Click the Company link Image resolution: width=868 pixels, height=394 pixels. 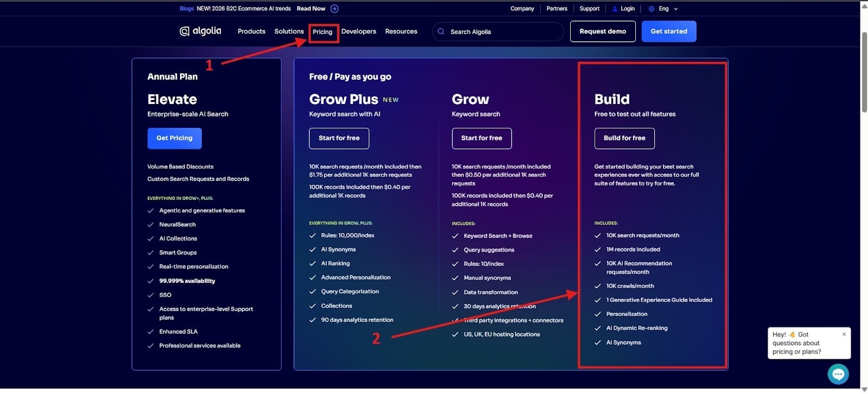coord(522,9)
